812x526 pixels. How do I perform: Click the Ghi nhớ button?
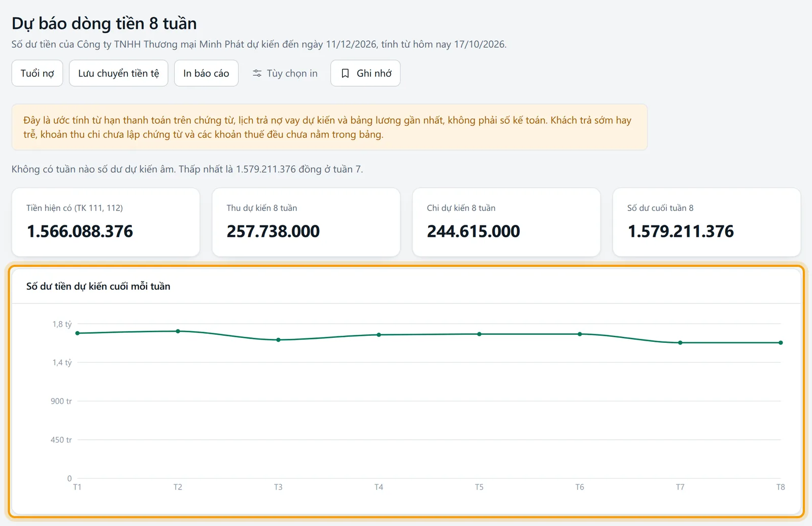(365, 73)
